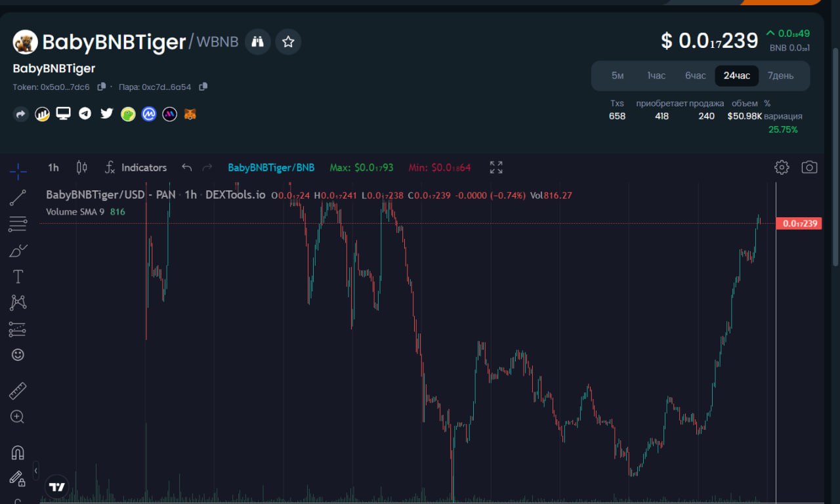
Task: Toggle the magnet mode tool
Action: 18,453
